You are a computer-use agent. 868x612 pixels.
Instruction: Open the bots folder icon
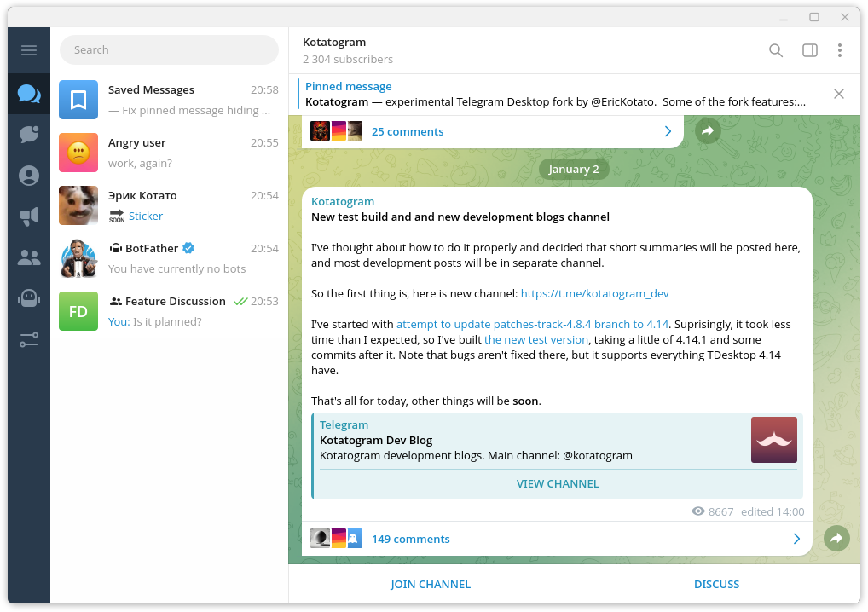point(29,298)
